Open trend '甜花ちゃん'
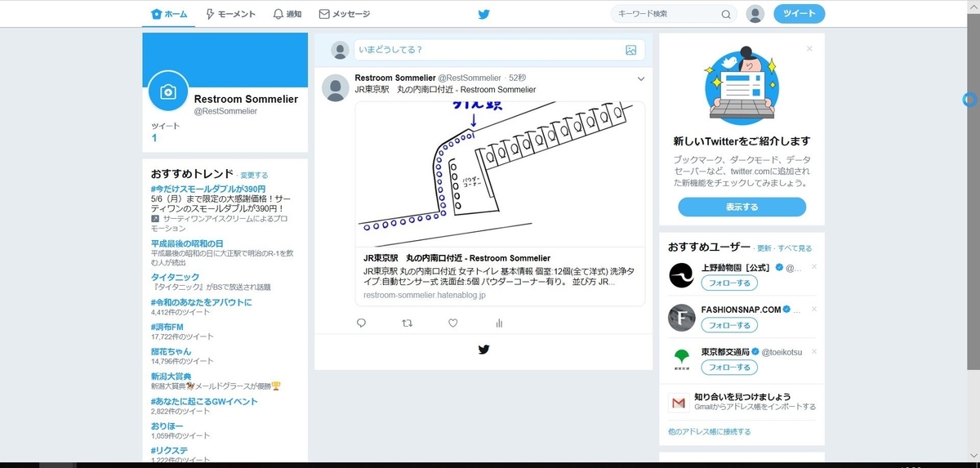Image resolution: width=980 pixels, height=468 pixels. click(171, 351)
